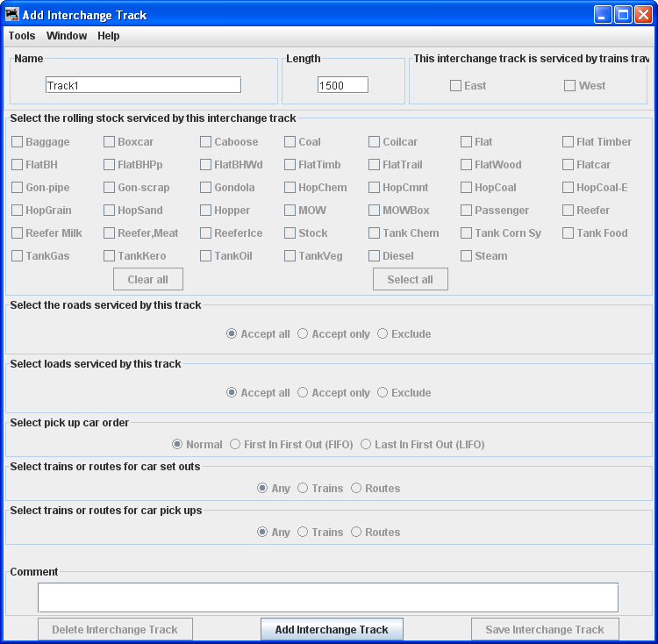This screenshot has height=644, width=658.
Task: Click the Length input field
Action: 342,85
